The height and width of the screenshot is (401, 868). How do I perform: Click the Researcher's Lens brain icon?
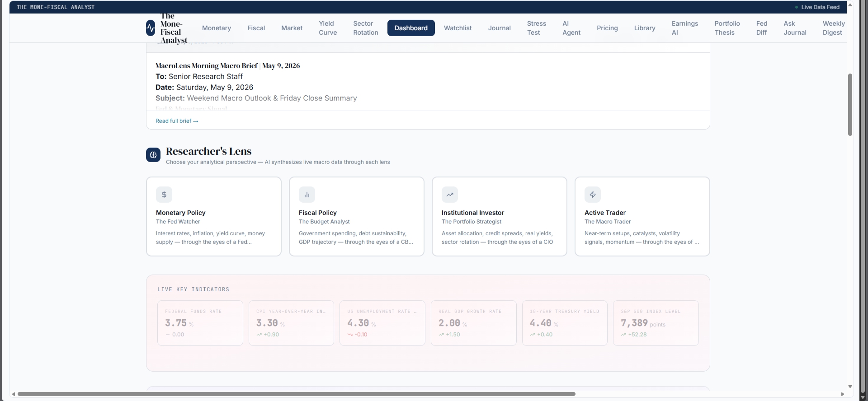click(153, 155)
